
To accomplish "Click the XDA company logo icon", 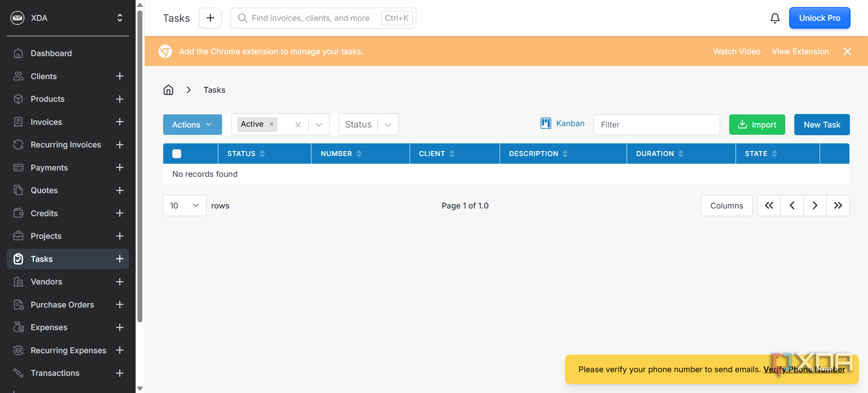I will [18, 18].
